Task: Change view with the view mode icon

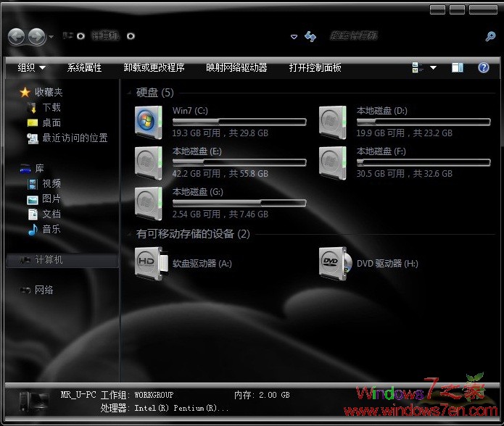Action: coord(418,67)
